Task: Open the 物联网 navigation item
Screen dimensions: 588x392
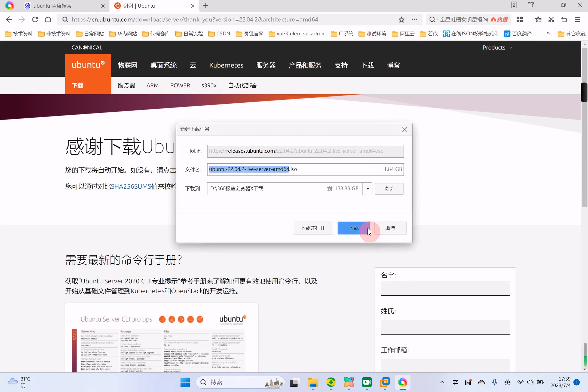Action: pyautogui.click(x=127, y=65)
